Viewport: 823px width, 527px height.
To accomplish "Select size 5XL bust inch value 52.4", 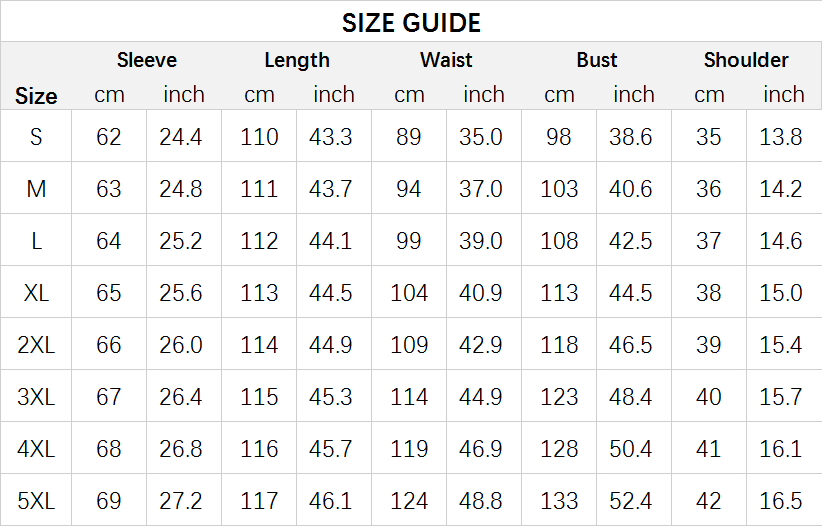I will [x=631, y=501].
